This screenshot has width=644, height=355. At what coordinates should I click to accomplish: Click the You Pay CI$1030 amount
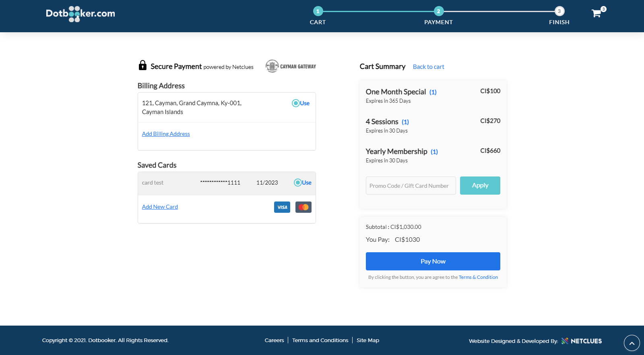(x=407, y=239)
